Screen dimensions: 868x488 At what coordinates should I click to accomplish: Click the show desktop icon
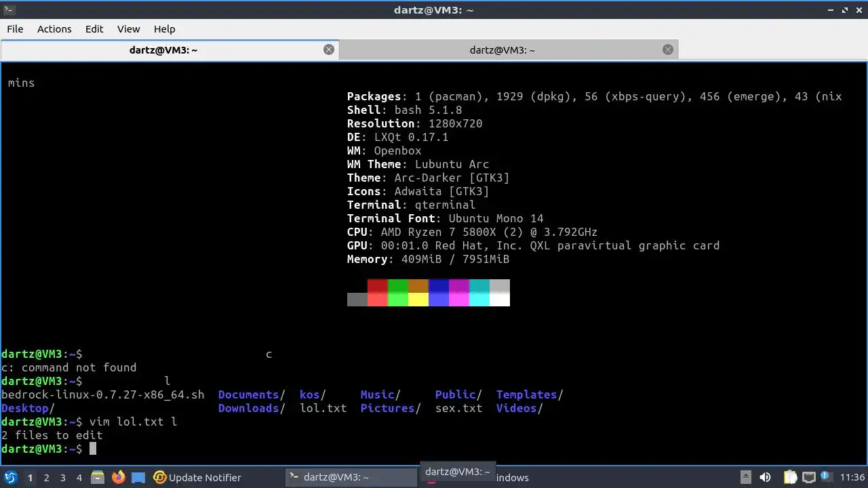click(138, 477)
